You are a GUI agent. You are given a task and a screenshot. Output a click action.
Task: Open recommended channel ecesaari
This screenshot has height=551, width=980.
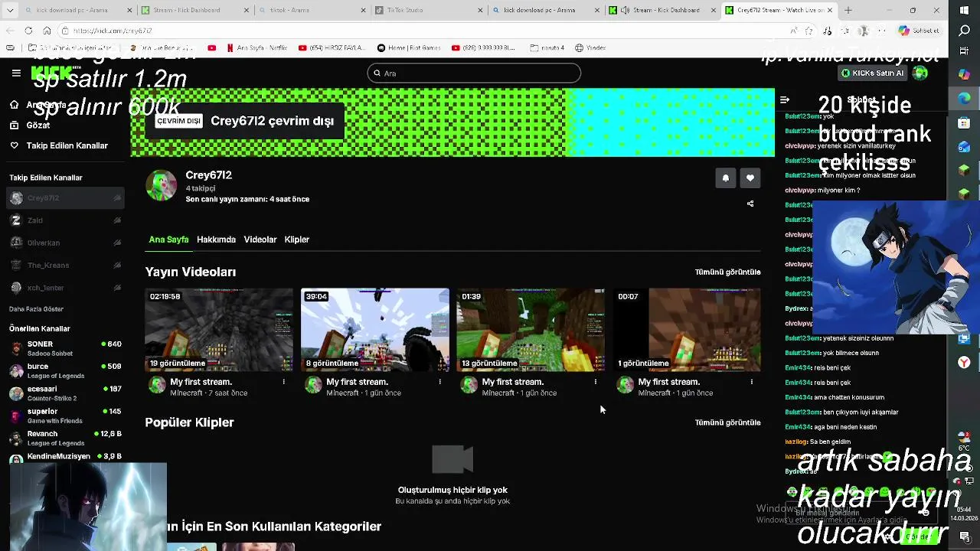(x=65, y=393)
